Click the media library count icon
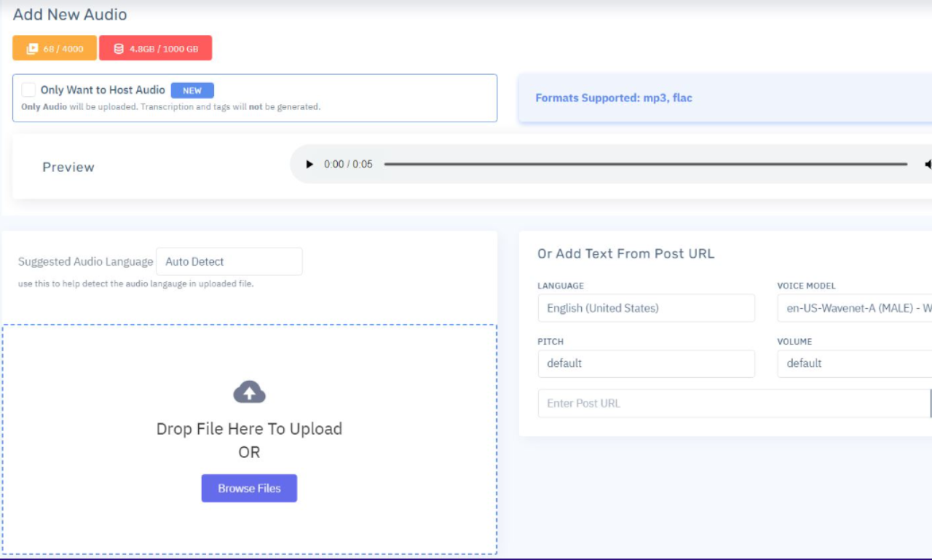 tap(32, 49)
